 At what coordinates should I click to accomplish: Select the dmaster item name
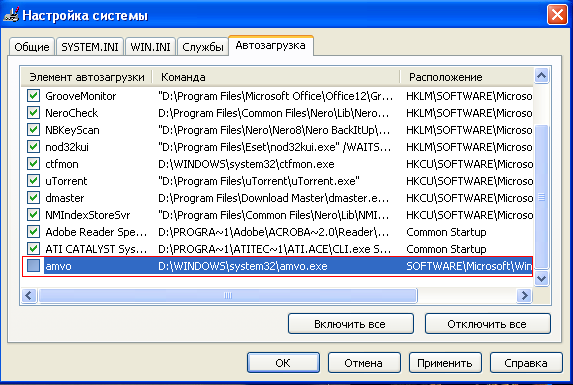point(65,198)
